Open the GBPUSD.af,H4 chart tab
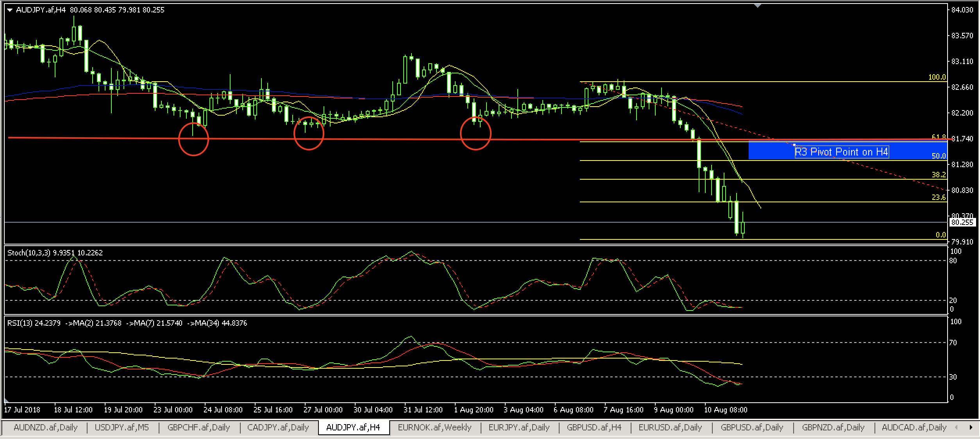This screenshot has height=439, width=980. coord(594,427)
